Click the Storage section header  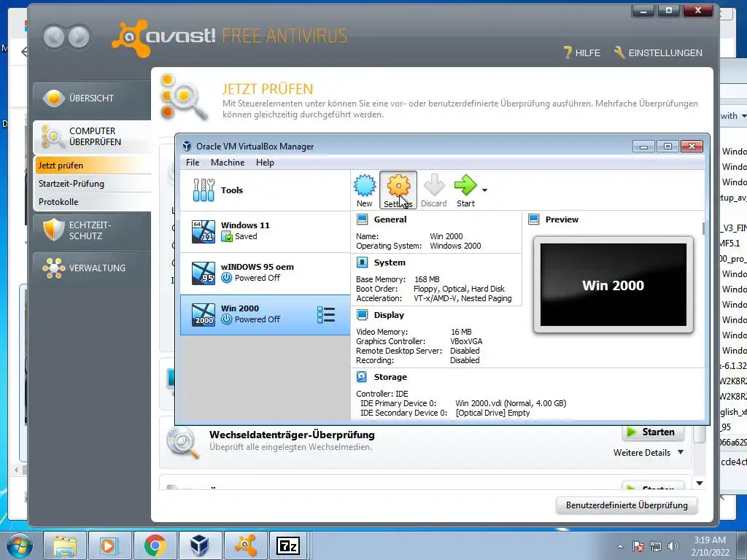390,377
